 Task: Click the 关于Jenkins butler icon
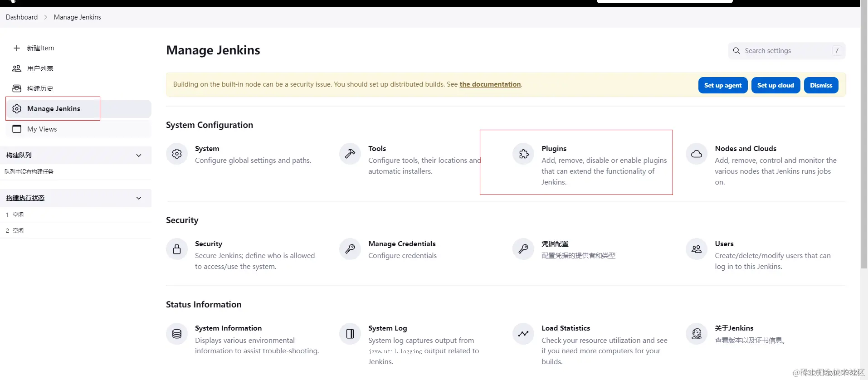point(697,334)
